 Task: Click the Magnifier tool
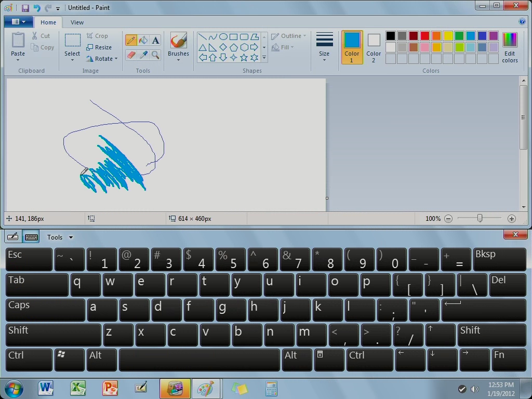[x=155, y=55]
